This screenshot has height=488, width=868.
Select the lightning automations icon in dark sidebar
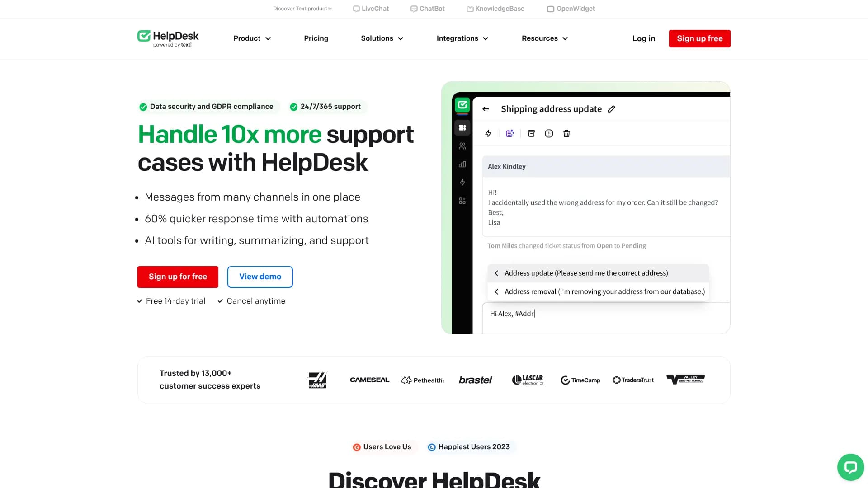pos(462,183)
